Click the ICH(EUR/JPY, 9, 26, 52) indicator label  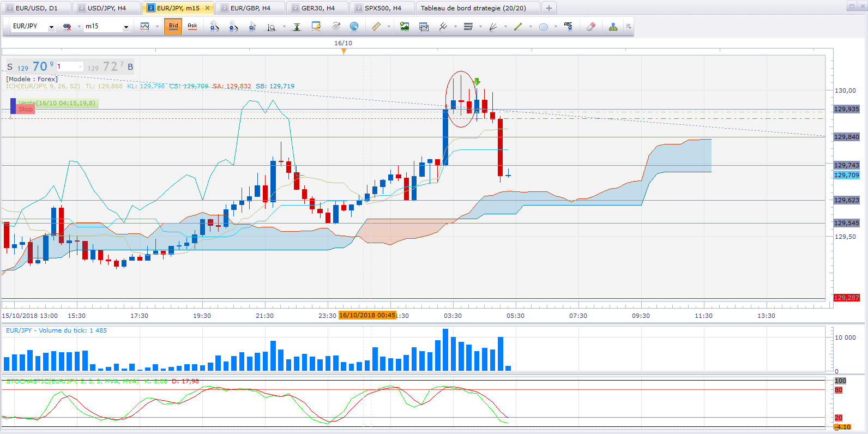(x=43, y=86)
